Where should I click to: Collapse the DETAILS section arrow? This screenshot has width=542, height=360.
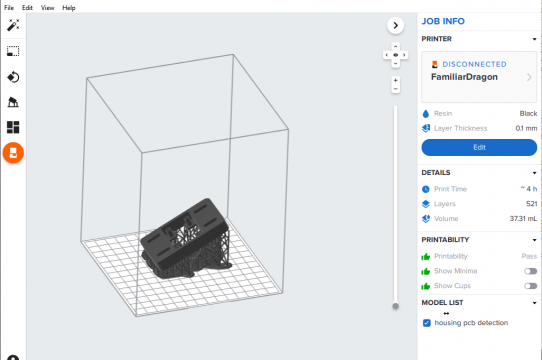click(534, 173)
